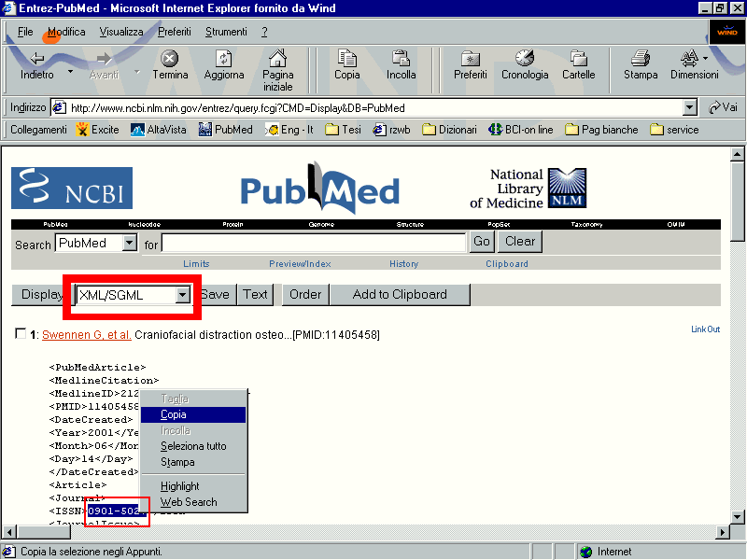Click the Go search button
The width and height of the screenshot is (747, 560).
pyautogui.click(x=482, y=242)
